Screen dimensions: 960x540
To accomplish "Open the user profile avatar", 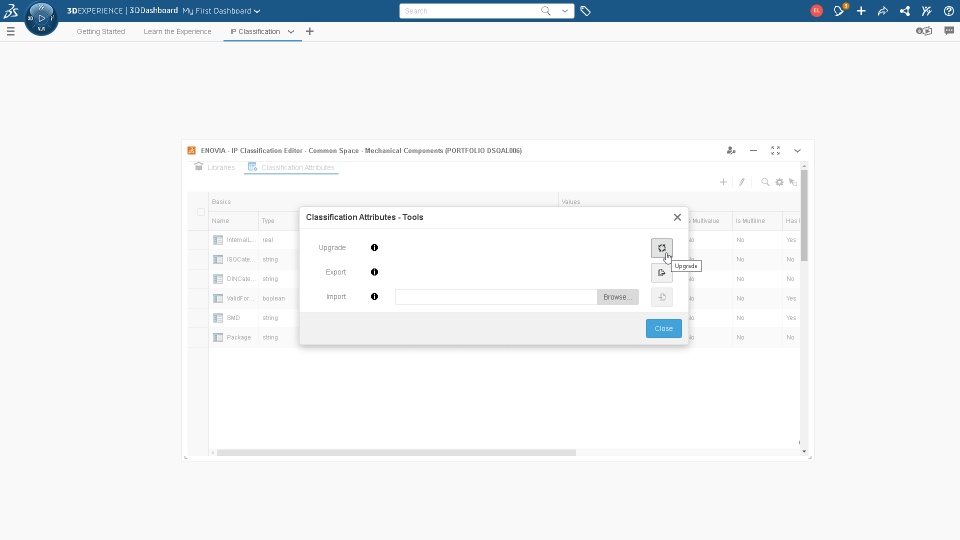I will [816, 10].
